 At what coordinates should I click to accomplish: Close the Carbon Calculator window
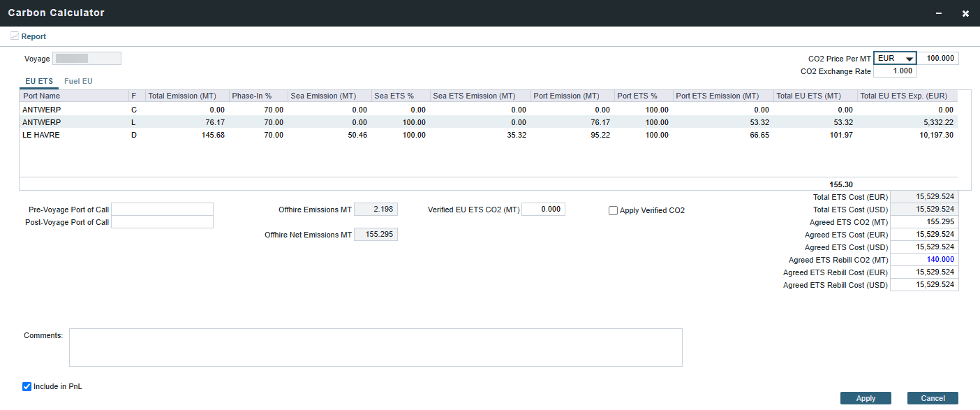[x=965, y=13]
